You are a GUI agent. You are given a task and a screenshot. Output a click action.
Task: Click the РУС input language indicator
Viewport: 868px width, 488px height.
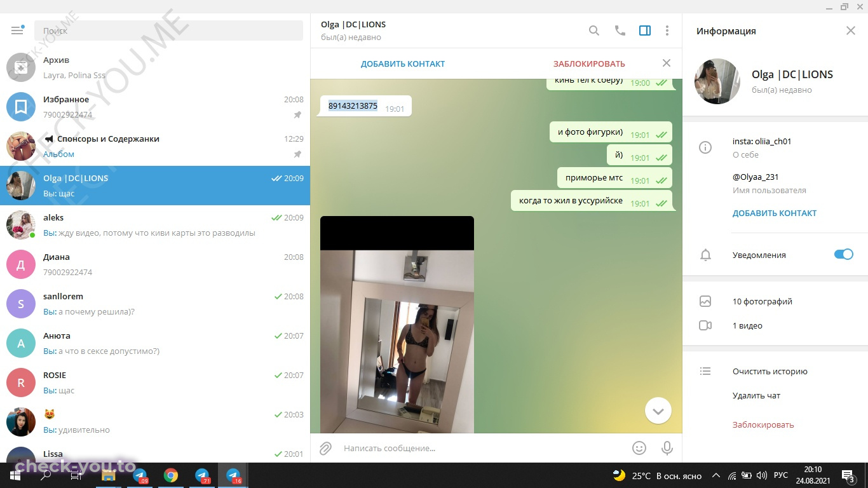[x=781, y=475]
